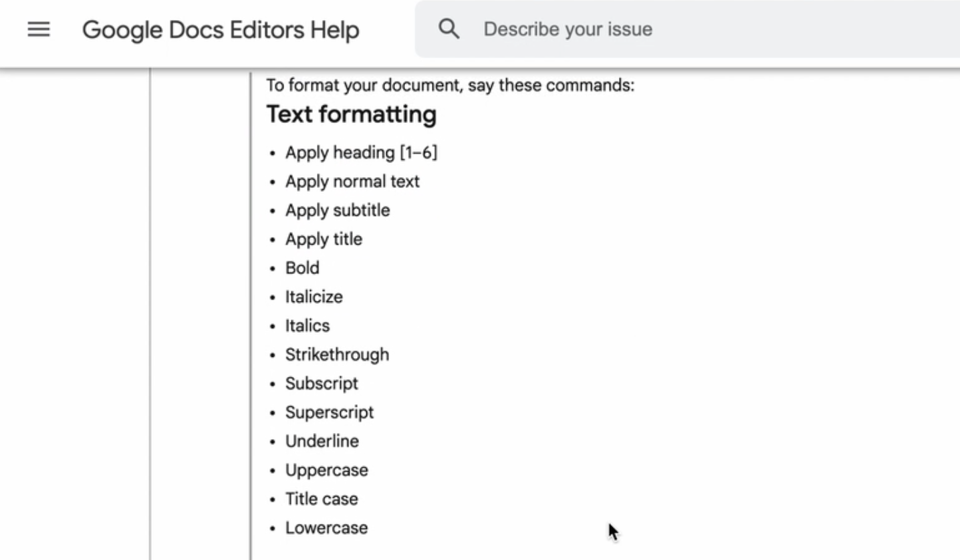Click the 'Italics' command text
The height and width of the screenshot is (560, 960).
pyautogui.click(x=308, y=325)
